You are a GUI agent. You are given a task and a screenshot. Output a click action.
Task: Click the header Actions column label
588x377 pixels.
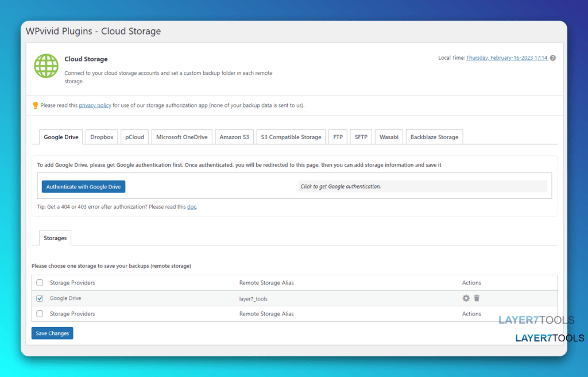471,283
